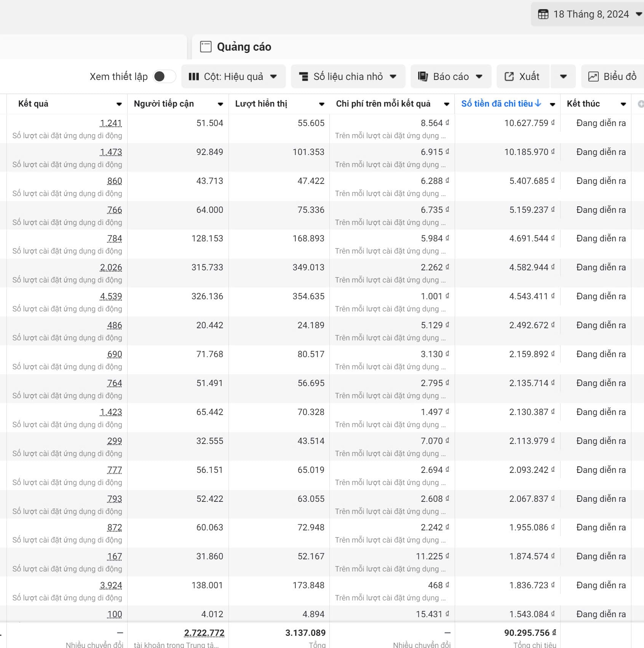644x648 pixels.
Task: Click the result value 1.241
Action: click(x=111, y=123)
